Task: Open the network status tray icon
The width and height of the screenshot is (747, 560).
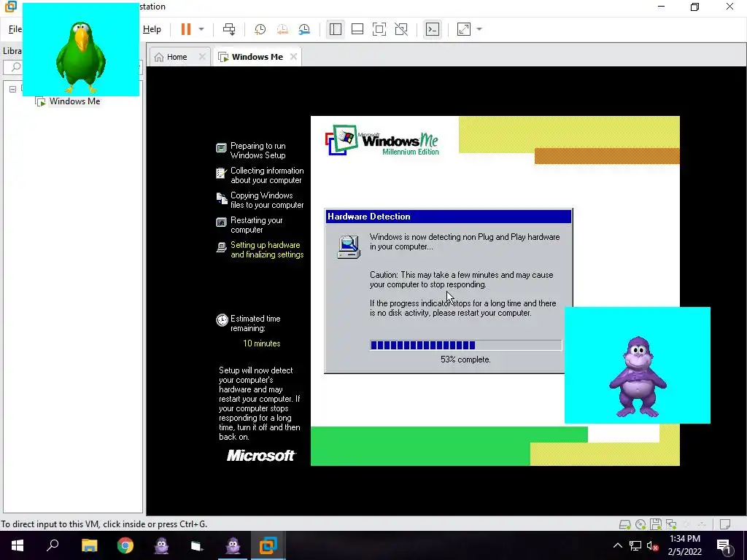Action: [x=635, y=545]
